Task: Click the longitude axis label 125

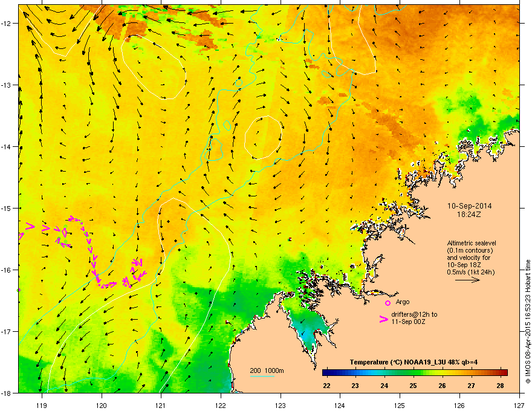Action: 400,405
